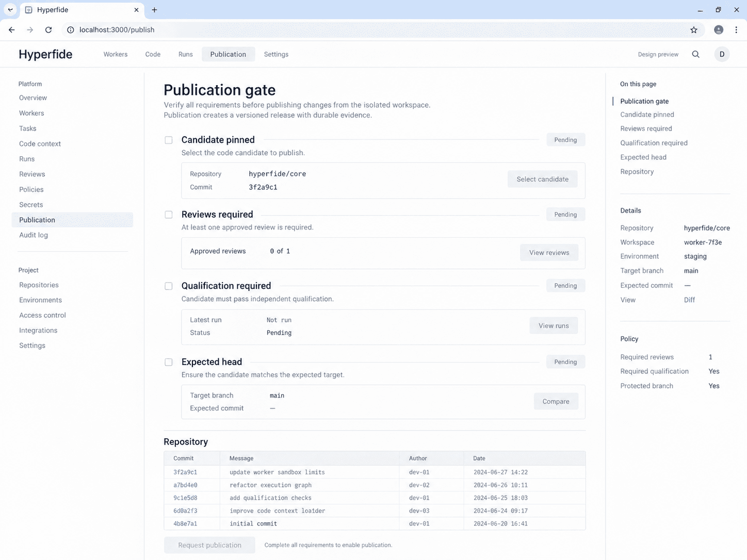Close the Hyperfide browser tab
This screenshot has height=560, width=747.
(136, 10)
